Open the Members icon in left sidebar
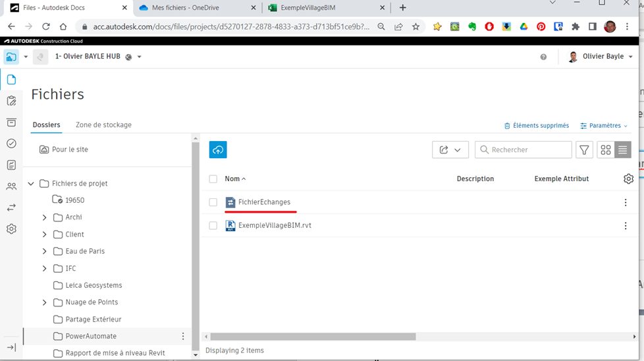644x361 pixels. point(11,186)
